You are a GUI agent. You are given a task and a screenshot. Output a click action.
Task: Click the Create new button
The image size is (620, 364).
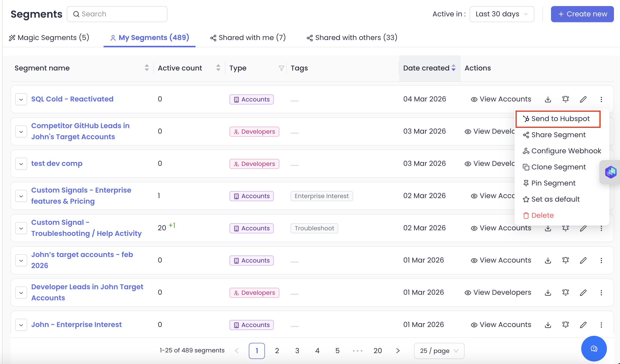pyautogui.click(x=582, y=14)
